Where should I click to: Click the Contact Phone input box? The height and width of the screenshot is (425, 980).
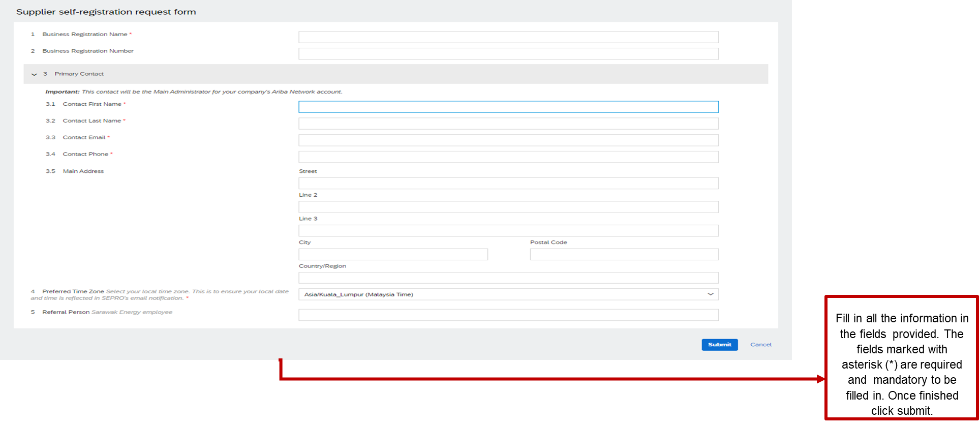[508, 157]
